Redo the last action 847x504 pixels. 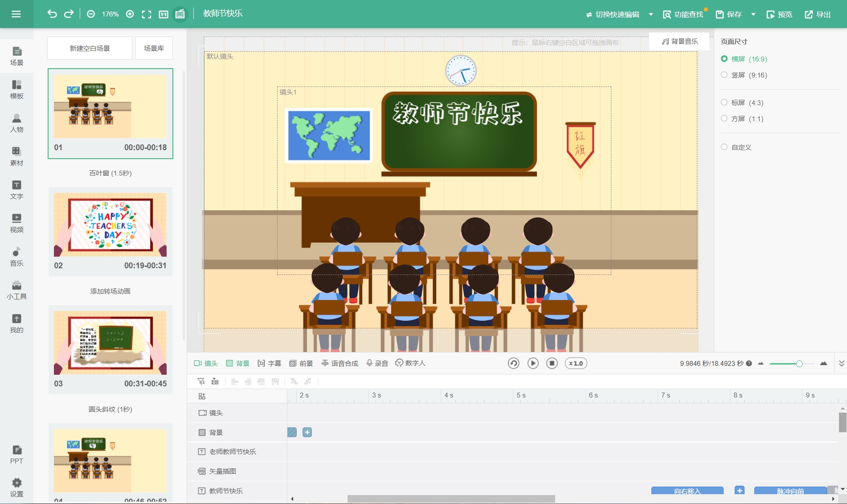(x=69, y=14)
